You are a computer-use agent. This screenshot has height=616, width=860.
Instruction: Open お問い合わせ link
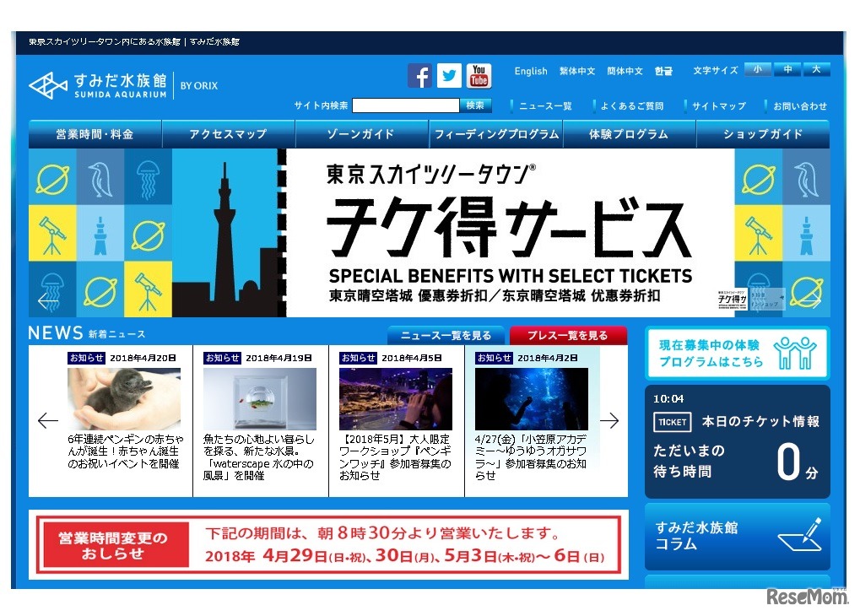click(800, 105)
